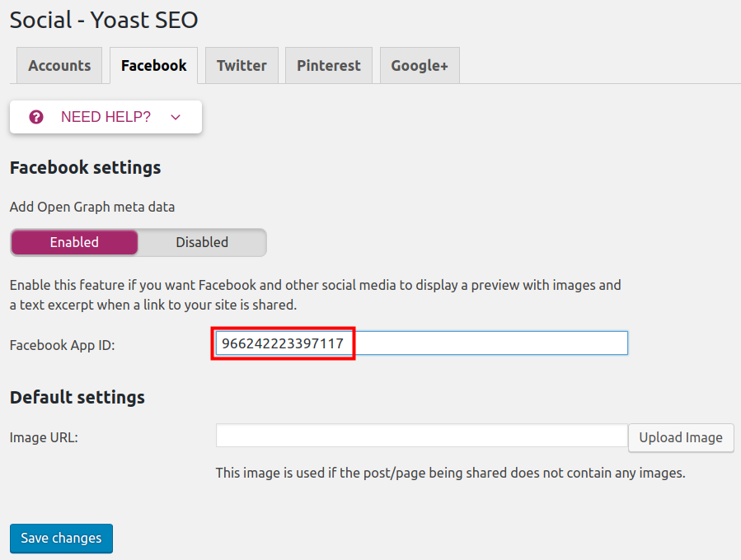Click the "Add Open Graph meta data" label
Screen dimensions: 741x560
coord(92,207)
